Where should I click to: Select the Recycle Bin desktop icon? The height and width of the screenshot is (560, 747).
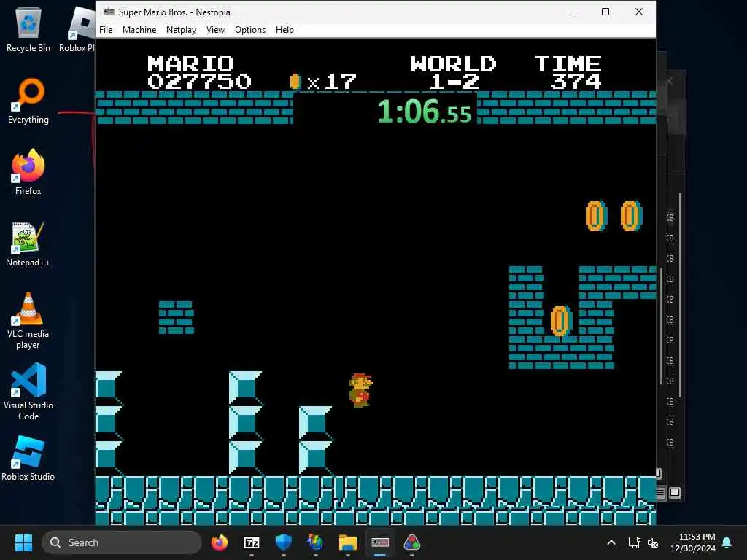tap(28, 29)
